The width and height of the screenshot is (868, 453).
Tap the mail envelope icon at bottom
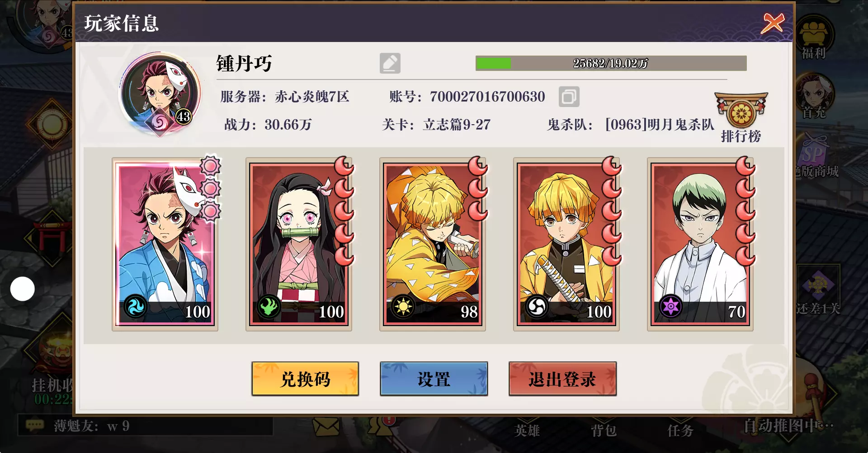click(x=325, y=426)
